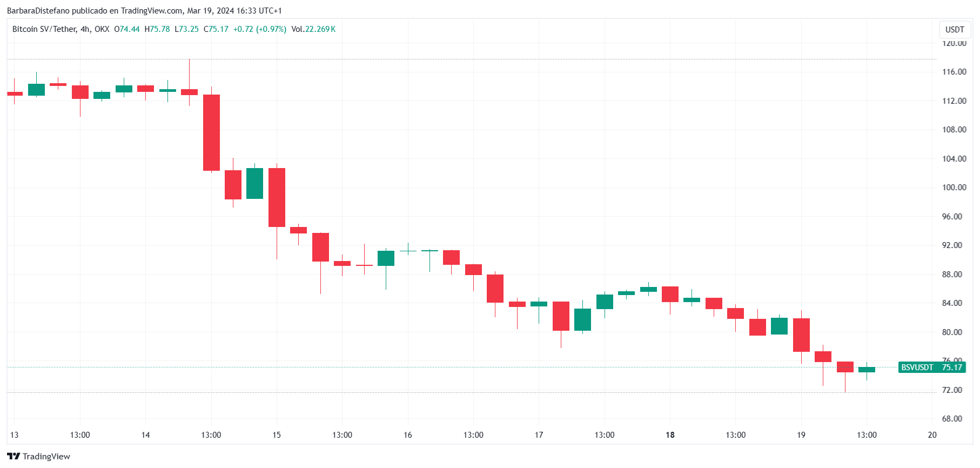
Task: Click the green candle after 15 date
Action: click(386, 258)
